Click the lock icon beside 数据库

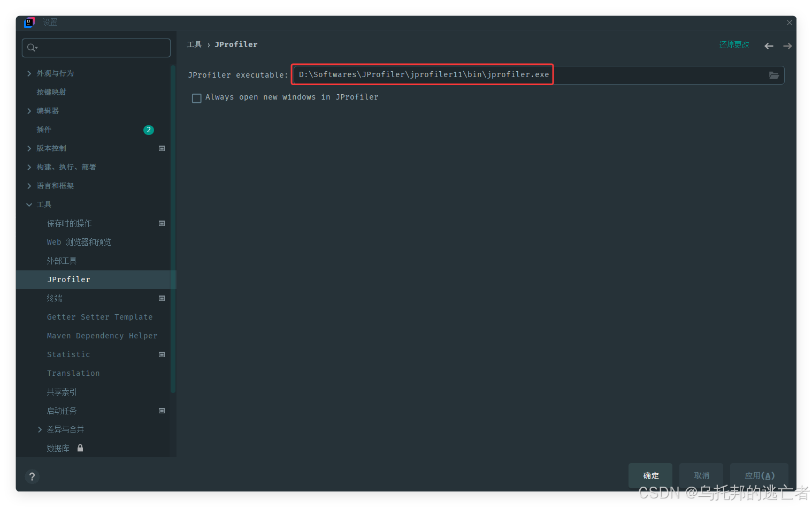[x=80, y=448]
